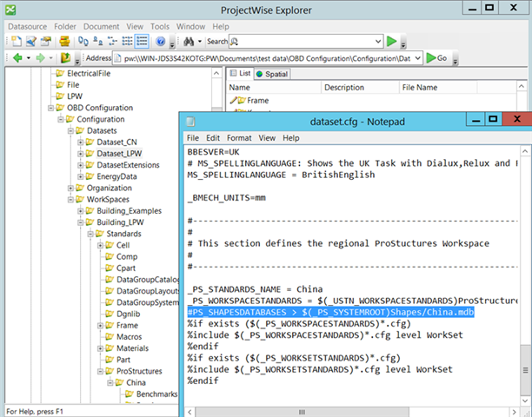Click highlighted #PS_SHAPESDATABASES line
Screen dimensions: 532x417
331,312
